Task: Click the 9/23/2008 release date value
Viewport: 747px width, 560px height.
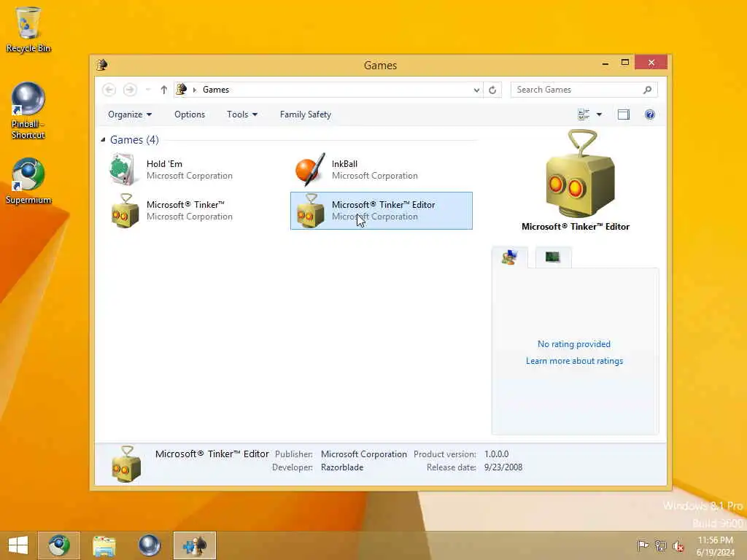Action: coord(503,467)
